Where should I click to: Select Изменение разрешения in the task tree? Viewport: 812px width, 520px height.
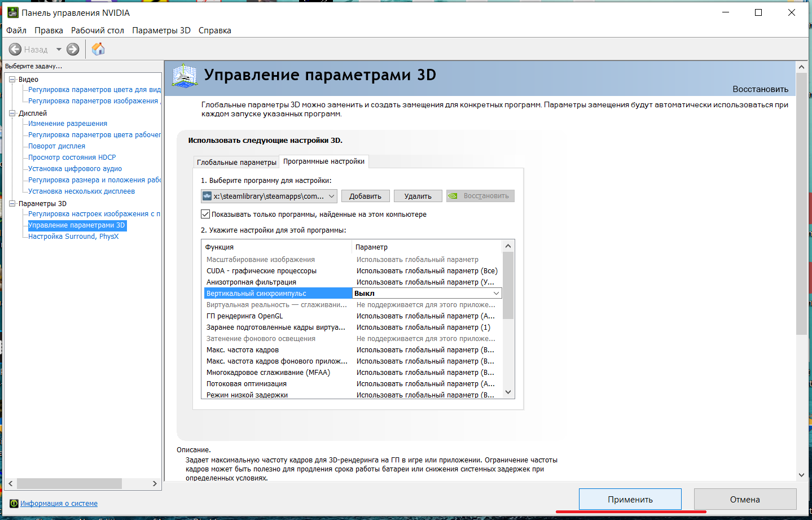[68, 124]
